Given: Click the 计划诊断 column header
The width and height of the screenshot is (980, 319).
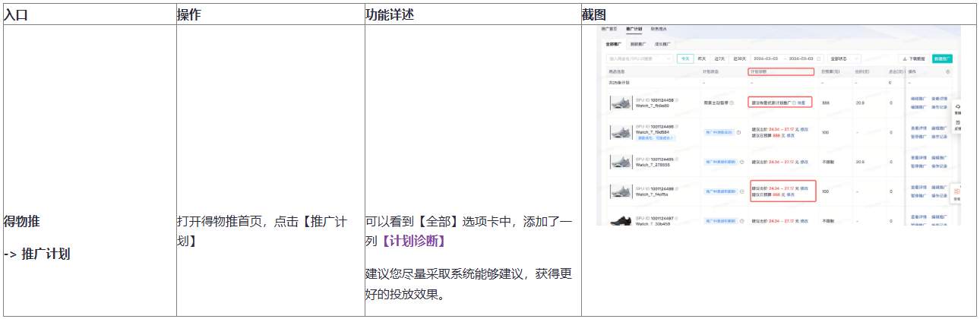Looking at the screenshot, I should click(758, 71).
